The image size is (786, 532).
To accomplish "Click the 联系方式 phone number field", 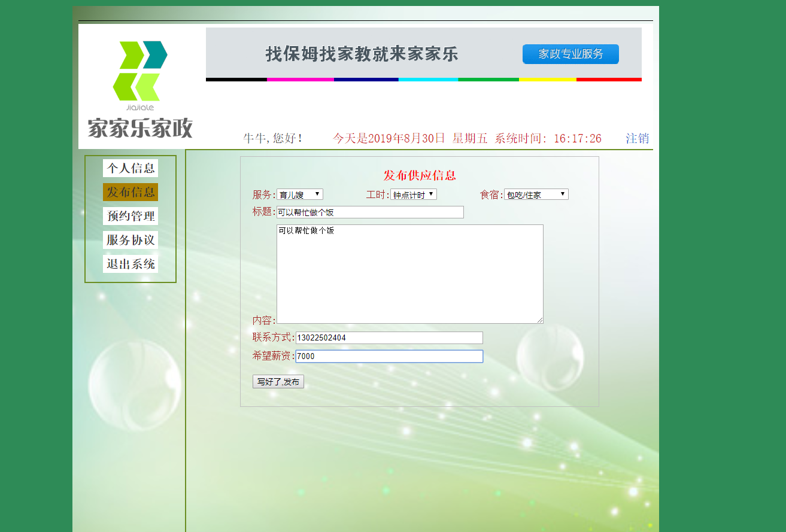I will 388,338.
